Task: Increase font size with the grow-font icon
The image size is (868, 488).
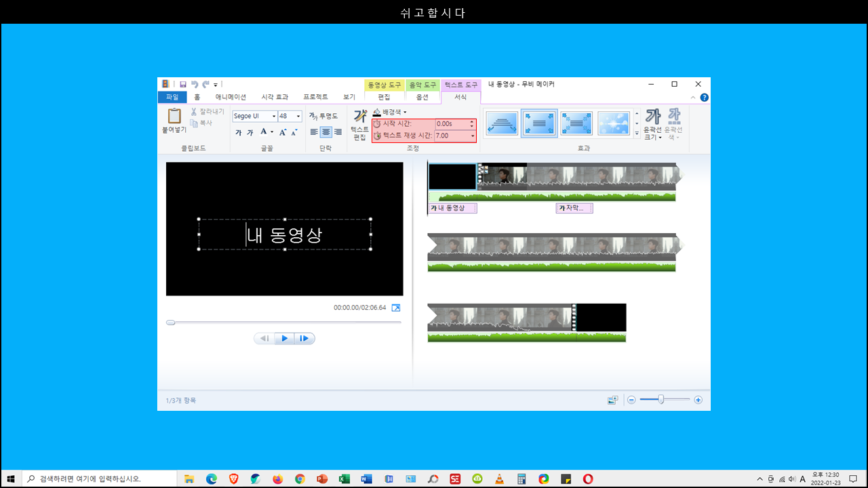Action: [x=283, y=132]
